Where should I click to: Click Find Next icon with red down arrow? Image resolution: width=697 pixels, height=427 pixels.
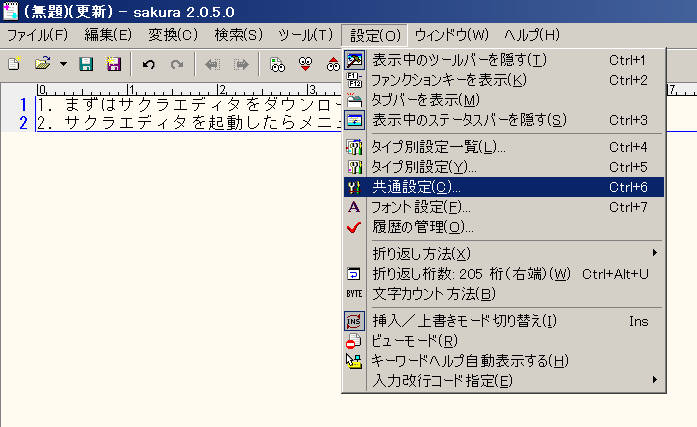click(305, 64)
